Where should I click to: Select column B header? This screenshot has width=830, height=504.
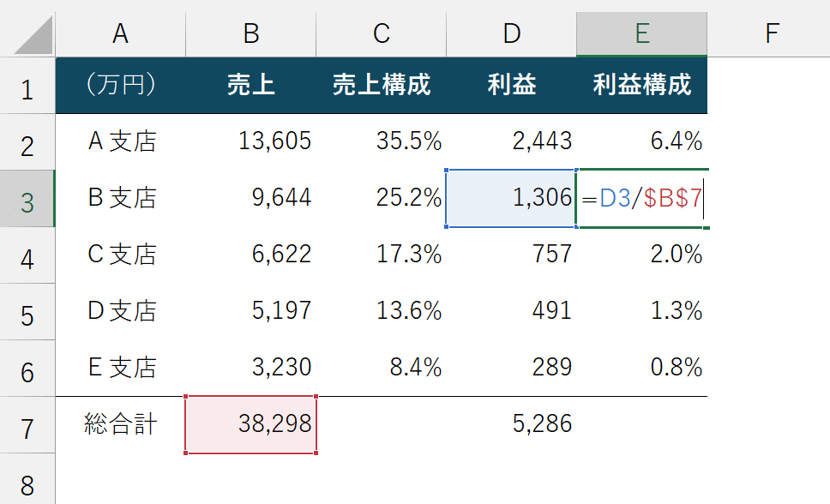click(251, 34)
